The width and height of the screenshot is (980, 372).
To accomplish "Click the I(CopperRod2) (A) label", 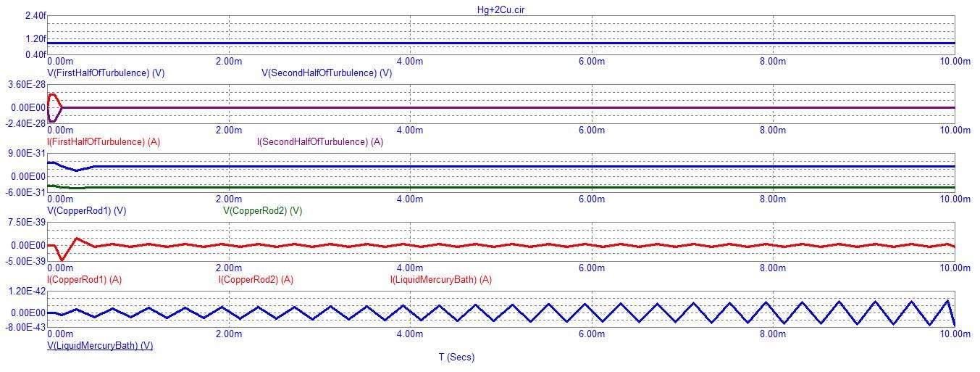I will coord(256,280).
